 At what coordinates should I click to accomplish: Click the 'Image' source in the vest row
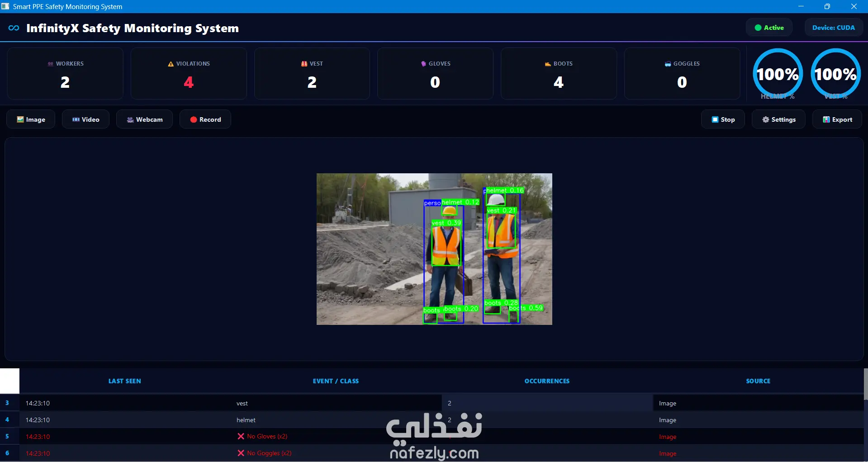tap(668, 403)
